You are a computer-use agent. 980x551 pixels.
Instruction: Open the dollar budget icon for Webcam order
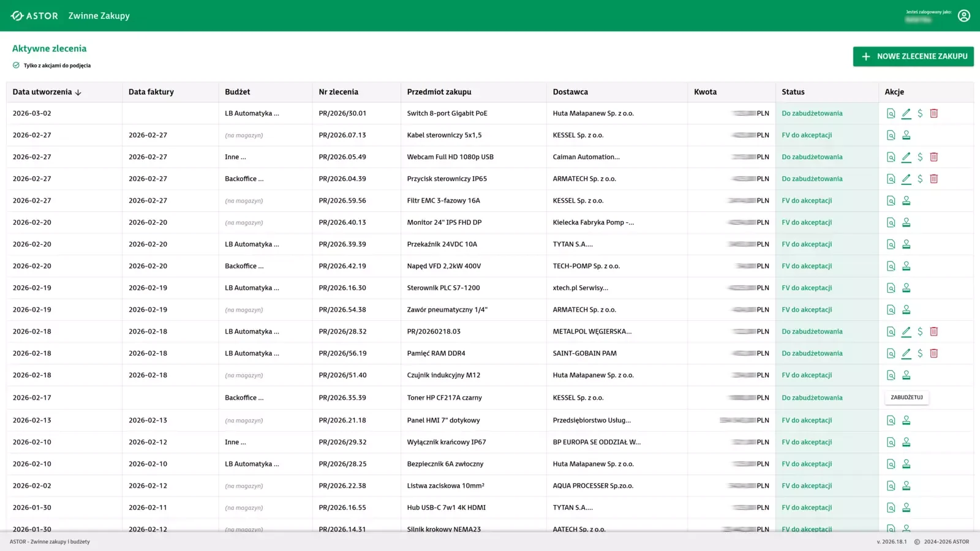920,157
